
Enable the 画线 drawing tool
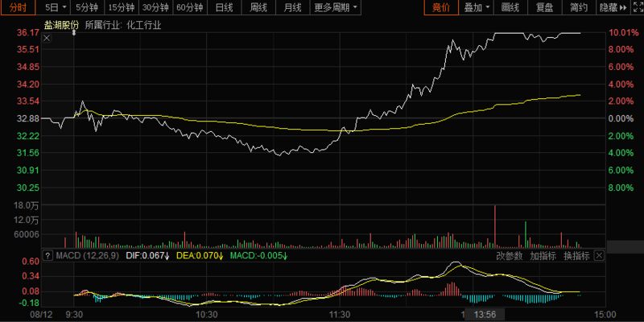(x=510, y=8)
